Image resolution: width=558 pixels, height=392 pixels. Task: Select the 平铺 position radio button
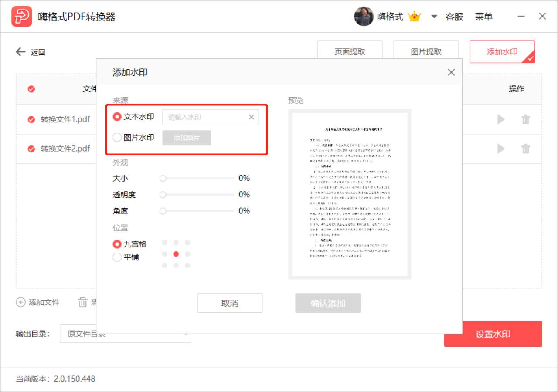tap(117, 257)
